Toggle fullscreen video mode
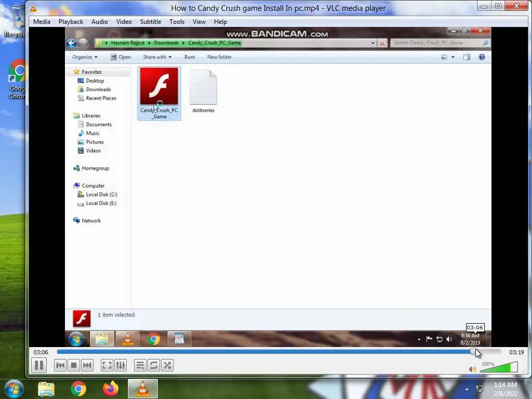The width and height of the screenshot is (532, 399). [x=107, y=365]
